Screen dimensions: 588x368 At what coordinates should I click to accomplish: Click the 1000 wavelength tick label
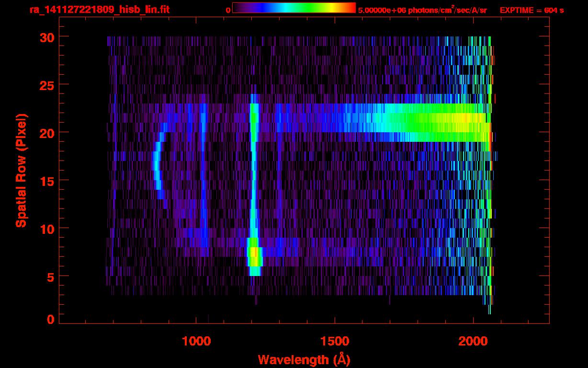point(196,341)
